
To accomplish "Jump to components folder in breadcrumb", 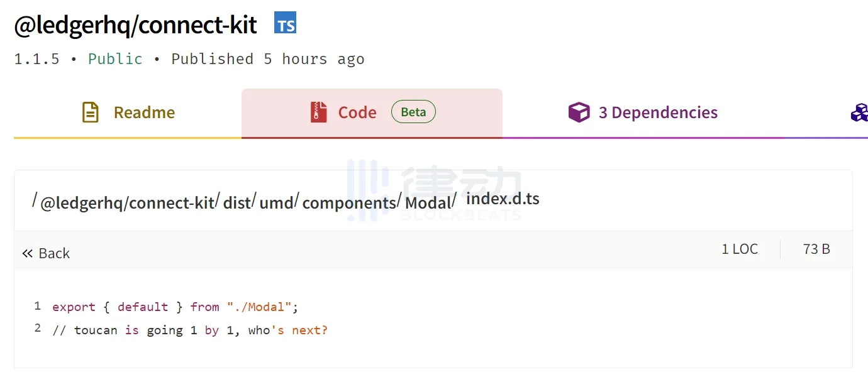I will pos(349,203).
